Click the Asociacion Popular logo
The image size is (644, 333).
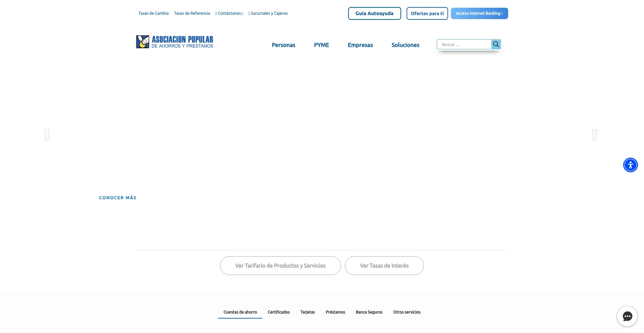(174, 42)
